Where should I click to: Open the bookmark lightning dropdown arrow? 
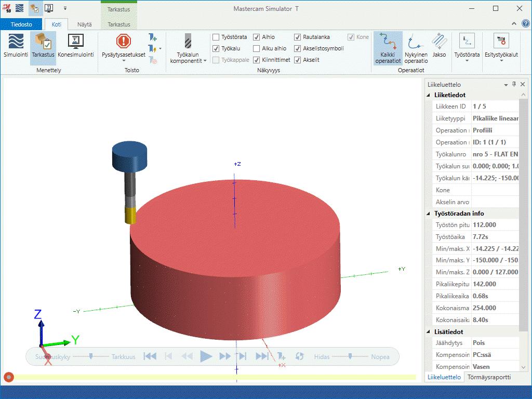click(160, 49)
